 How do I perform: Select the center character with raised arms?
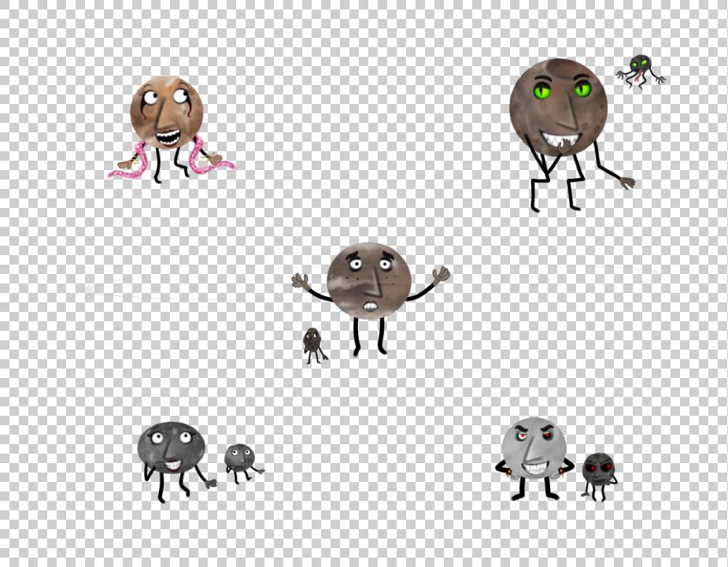point(368,280)
